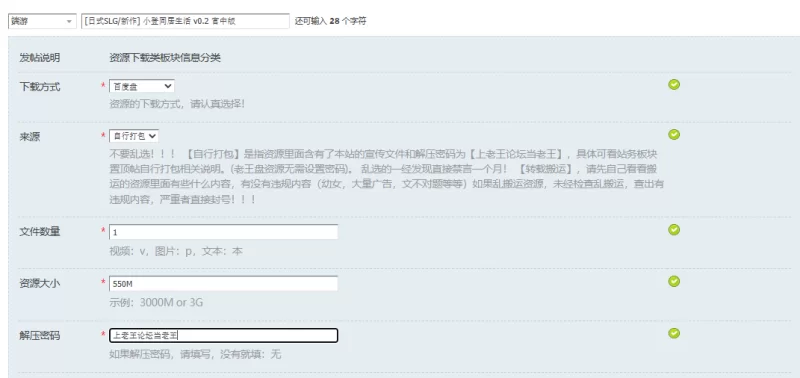Click the post title input field
This screenshot has width=800, height=378.
click(185, 21)
